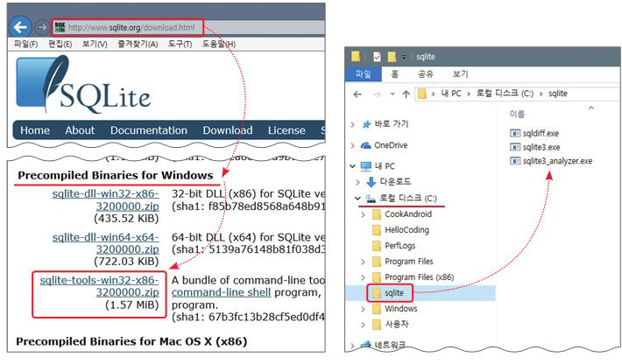The height and width of the screenshot is (364, 622).
Task: Open the 보기(V) browser menu
Action: (x=95, y=44)
